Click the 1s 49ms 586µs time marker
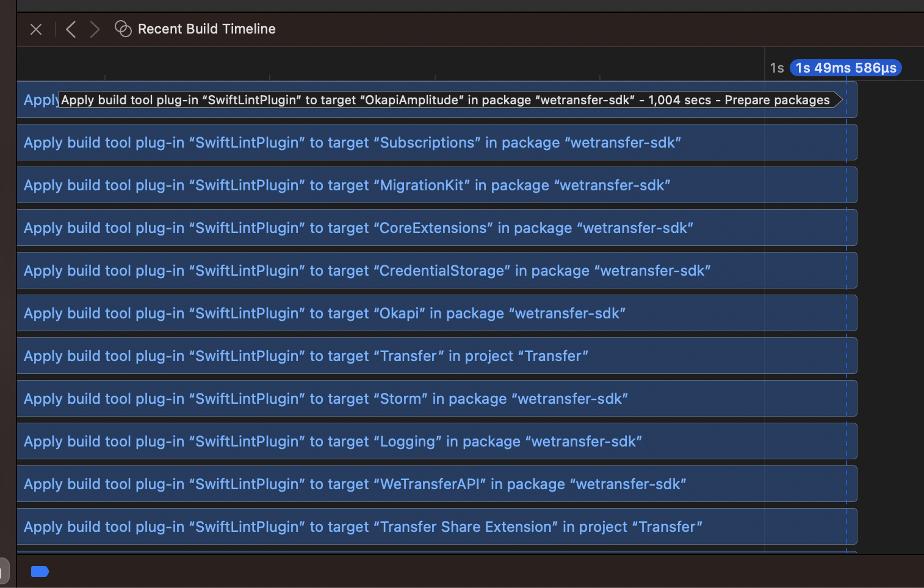This screenshot has height=588, width=924. [x=846, y=68]
